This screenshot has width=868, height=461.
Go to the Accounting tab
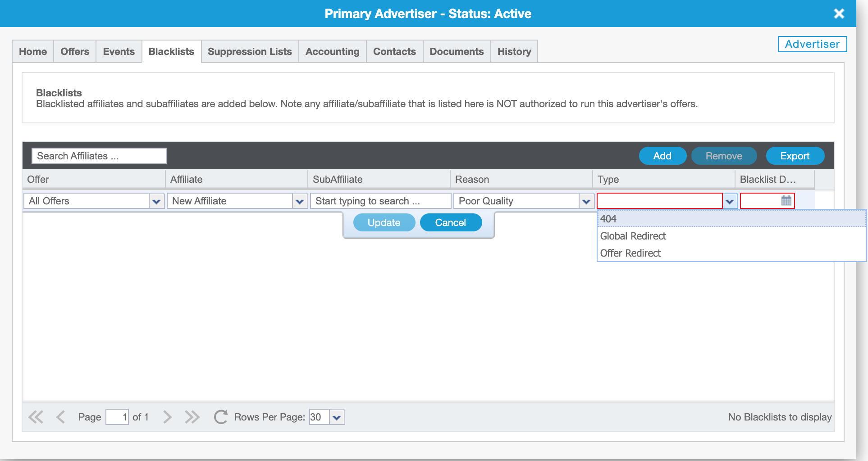coord(333,52)
